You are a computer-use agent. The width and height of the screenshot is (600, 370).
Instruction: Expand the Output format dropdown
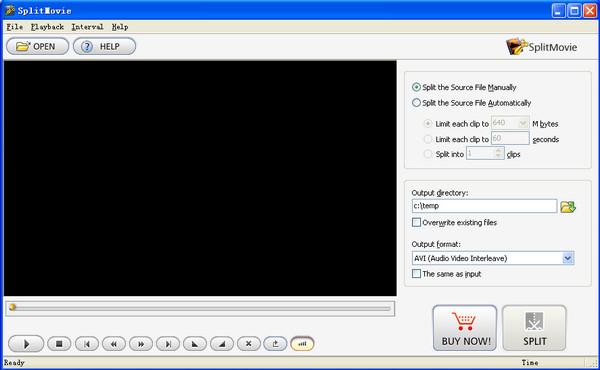tap(568, 258)
